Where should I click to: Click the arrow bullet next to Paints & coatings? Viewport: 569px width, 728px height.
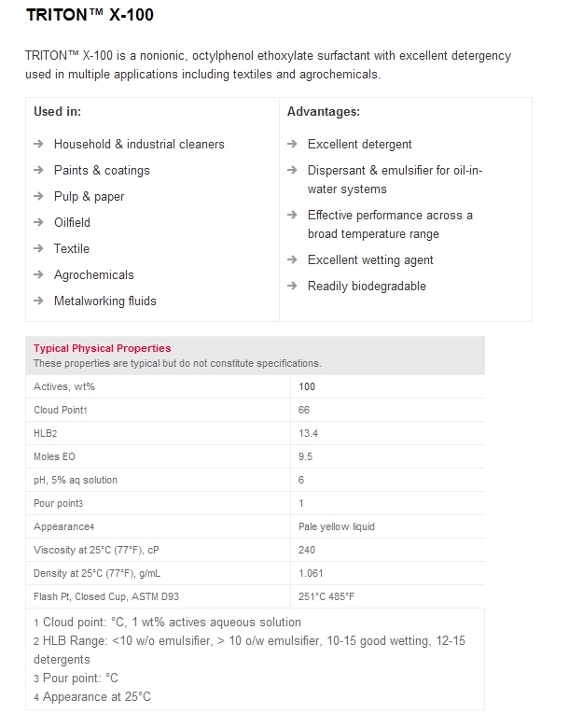pos(38,170)
